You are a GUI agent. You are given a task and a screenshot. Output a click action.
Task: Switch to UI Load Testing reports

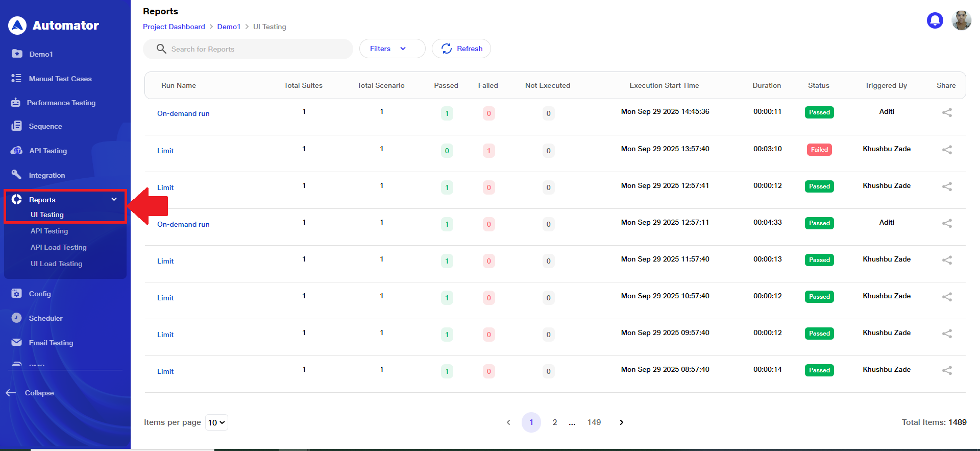[56, 264]
